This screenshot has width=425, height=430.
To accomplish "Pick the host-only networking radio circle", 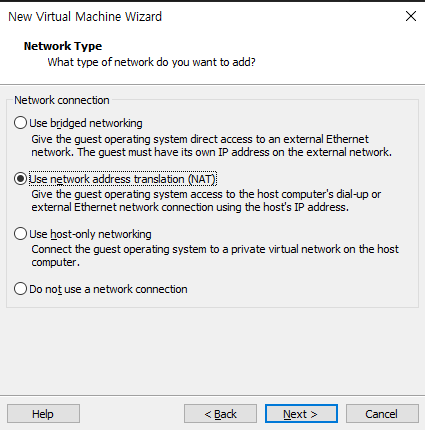I will pos(20,234).
